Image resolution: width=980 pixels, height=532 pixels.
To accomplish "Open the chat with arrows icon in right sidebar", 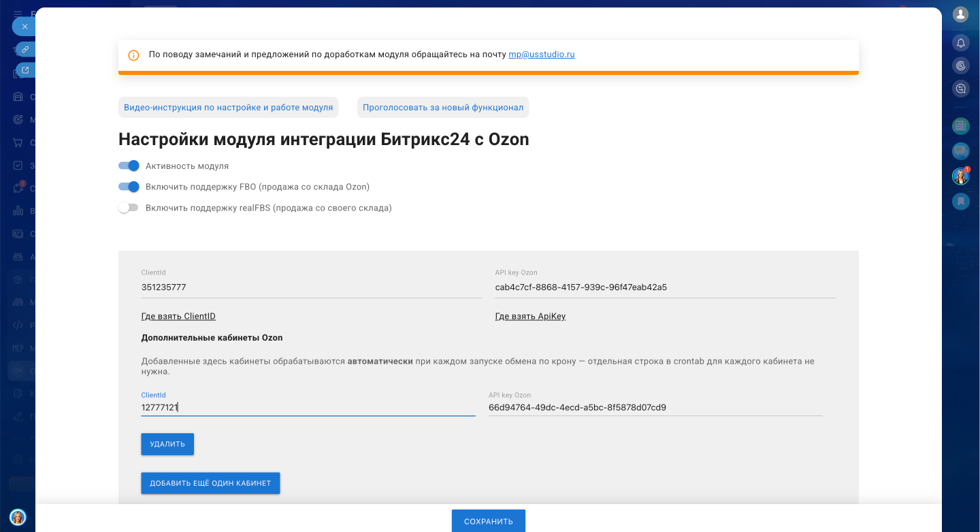I will pos(960,88).
